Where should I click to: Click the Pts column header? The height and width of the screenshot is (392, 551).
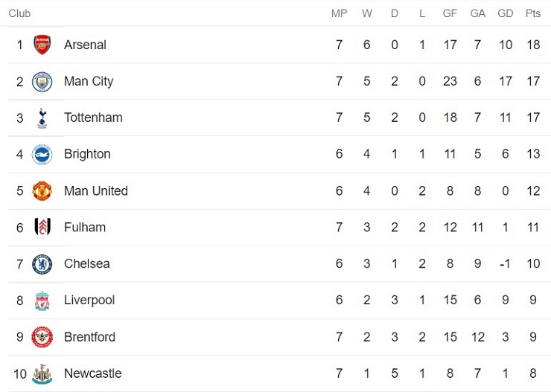(532, 13)
